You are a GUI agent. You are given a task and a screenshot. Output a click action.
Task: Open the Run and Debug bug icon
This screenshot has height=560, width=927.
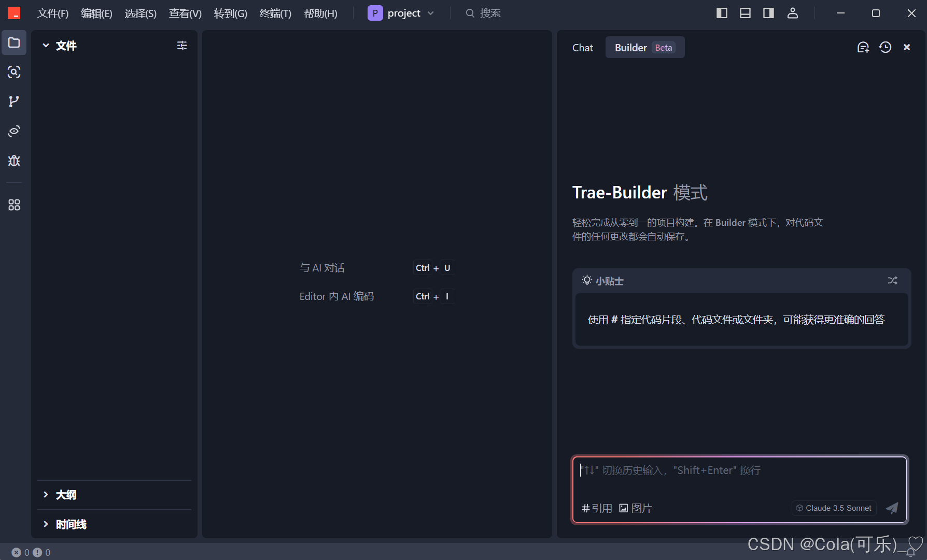pyautogui.click(x=14, y=161)
